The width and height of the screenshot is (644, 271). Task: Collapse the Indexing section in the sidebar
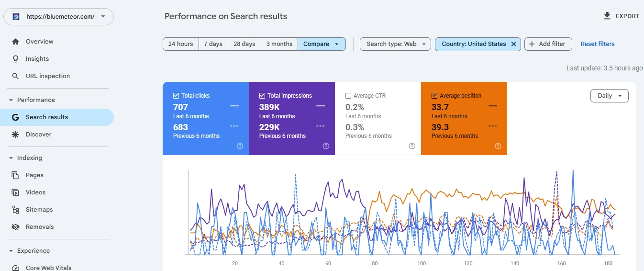pyautogui.click(x=11, y=158)
